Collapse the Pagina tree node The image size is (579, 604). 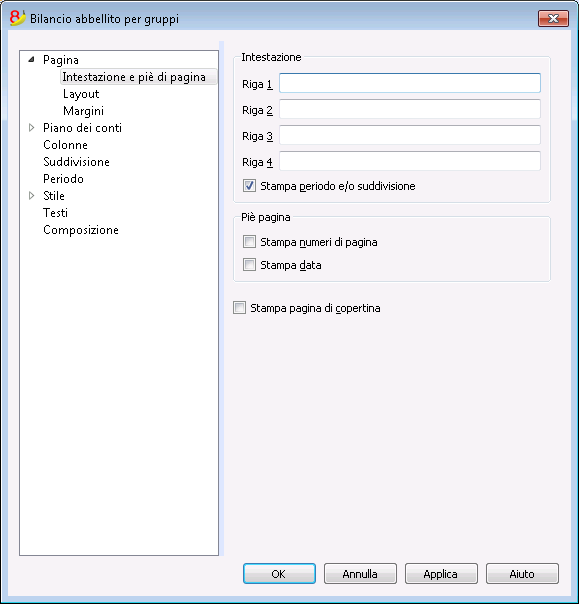32,60
